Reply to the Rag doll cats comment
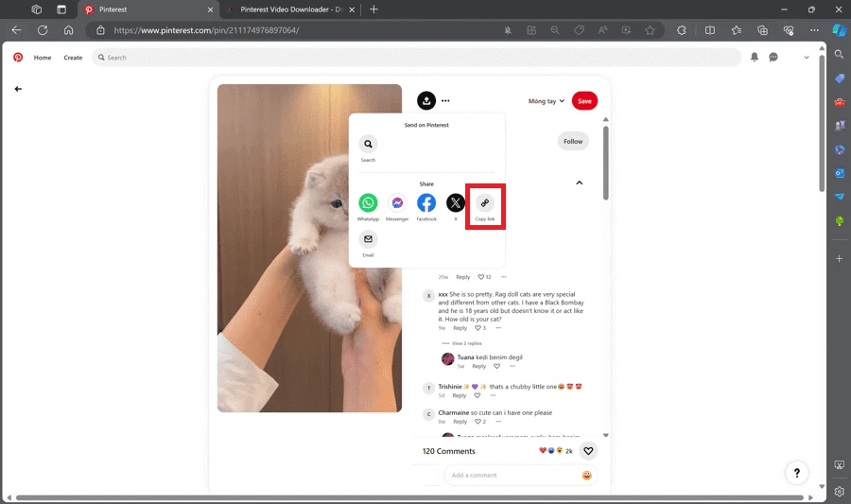 [x=460, y=328]
